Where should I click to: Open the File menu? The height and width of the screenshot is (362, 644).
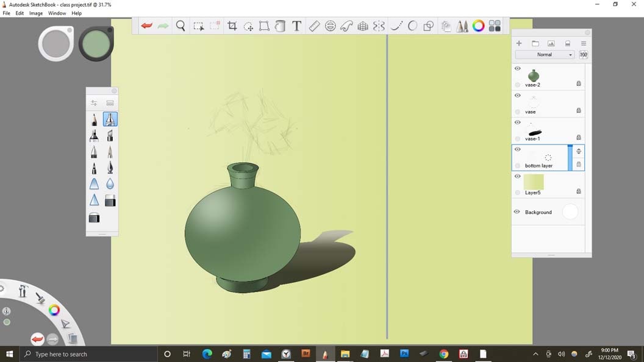point(7,13)
